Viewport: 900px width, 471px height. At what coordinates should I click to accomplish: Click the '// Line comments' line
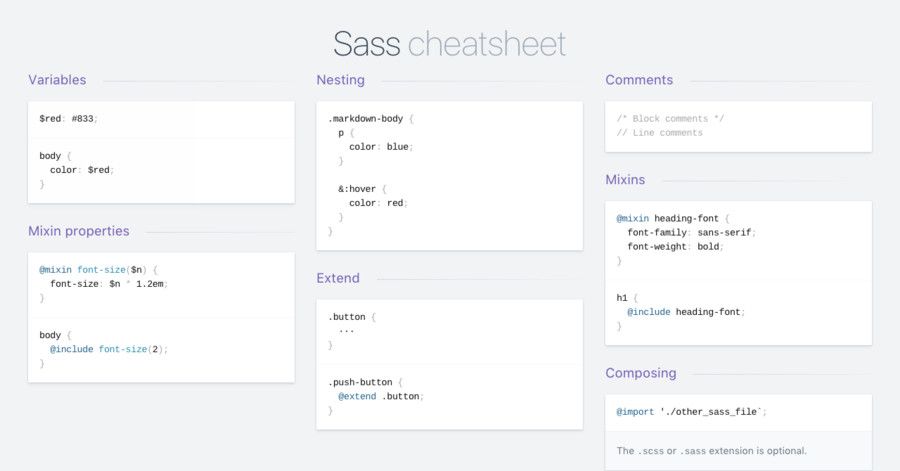pos(660,133)
